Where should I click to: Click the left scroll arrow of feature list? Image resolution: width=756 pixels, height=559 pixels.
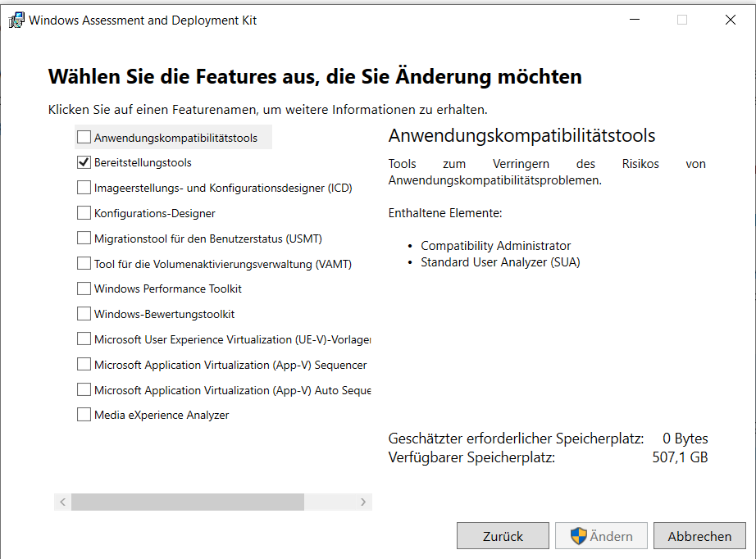[62, 502]
